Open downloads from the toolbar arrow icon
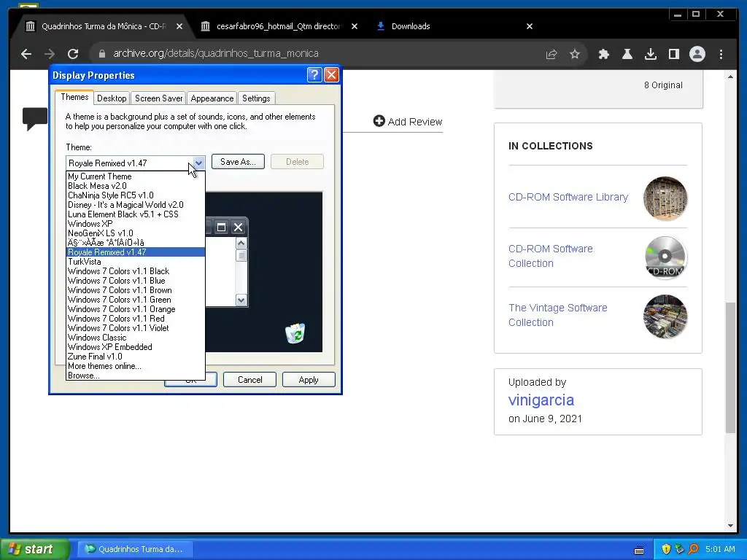The height and width of the screenshot is (560, 747). [x=650, y=54]
